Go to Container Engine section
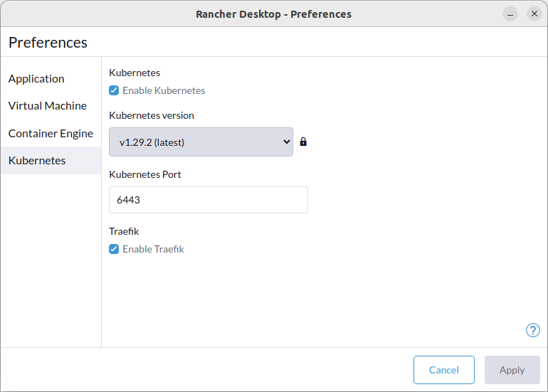This screenshot has height=392, width=548. coord(51,133)
